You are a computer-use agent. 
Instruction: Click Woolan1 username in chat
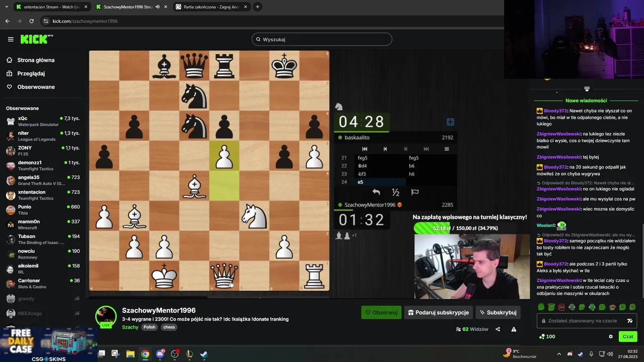545,225
